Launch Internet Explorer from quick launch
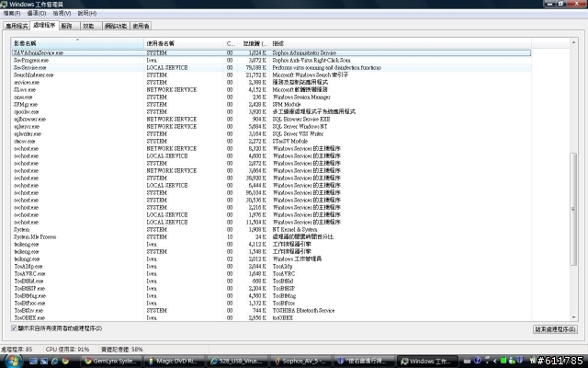This screenshot has width=588, height=368. (x=55, y=362)
